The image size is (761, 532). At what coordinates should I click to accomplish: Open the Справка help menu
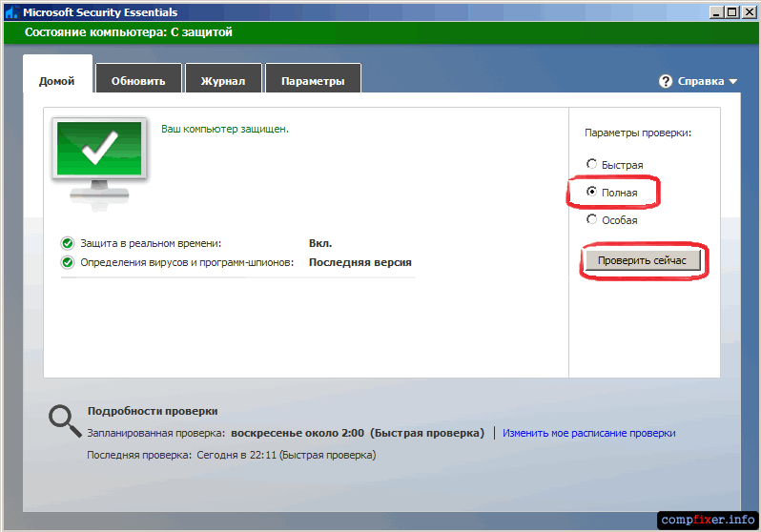700,81
